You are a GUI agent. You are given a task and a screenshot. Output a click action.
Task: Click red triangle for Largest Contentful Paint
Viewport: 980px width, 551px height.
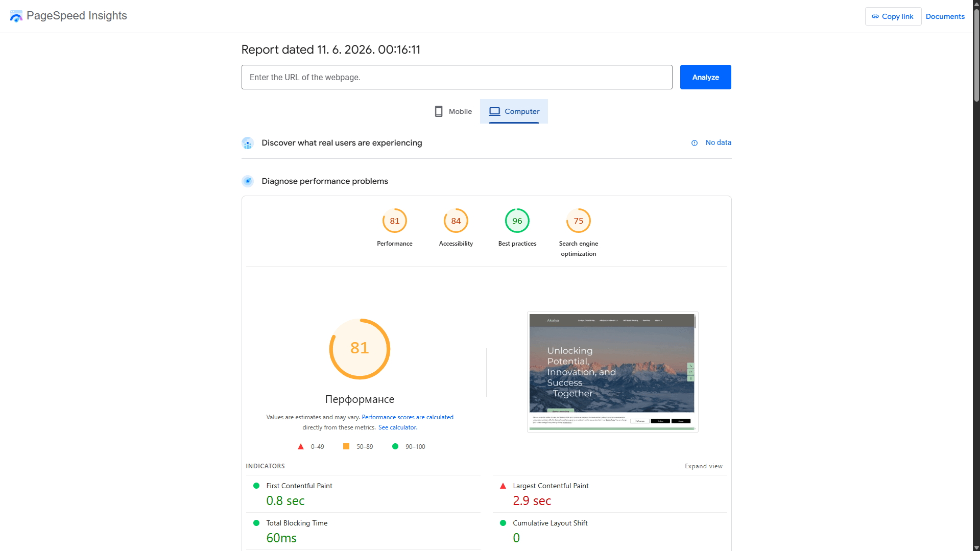503,486
